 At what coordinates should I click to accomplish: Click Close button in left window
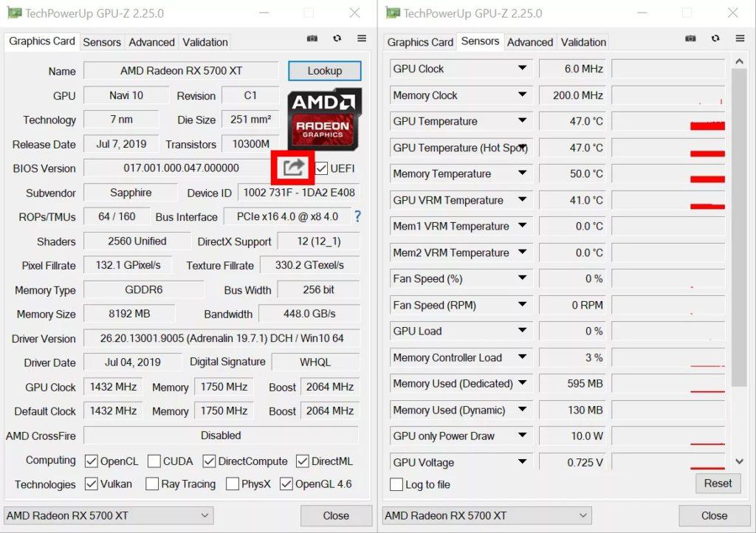pos(336,515)
